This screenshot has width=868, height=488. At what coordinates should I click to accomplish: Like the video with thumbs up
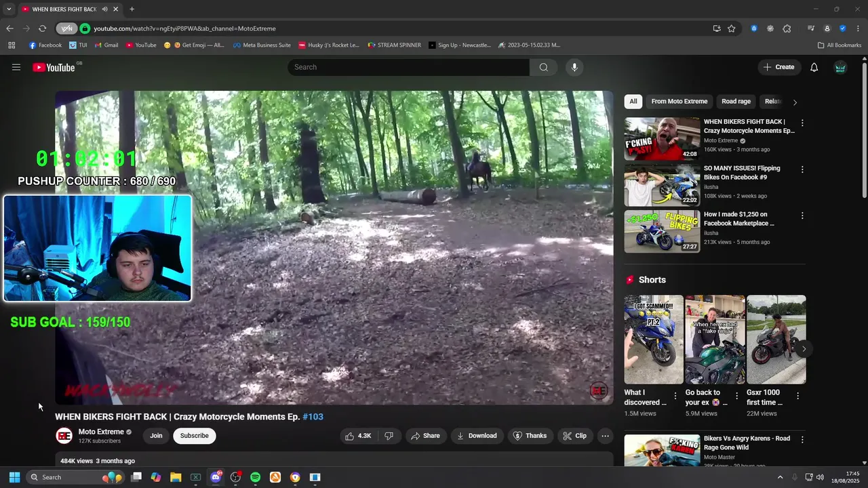(358, 436)
